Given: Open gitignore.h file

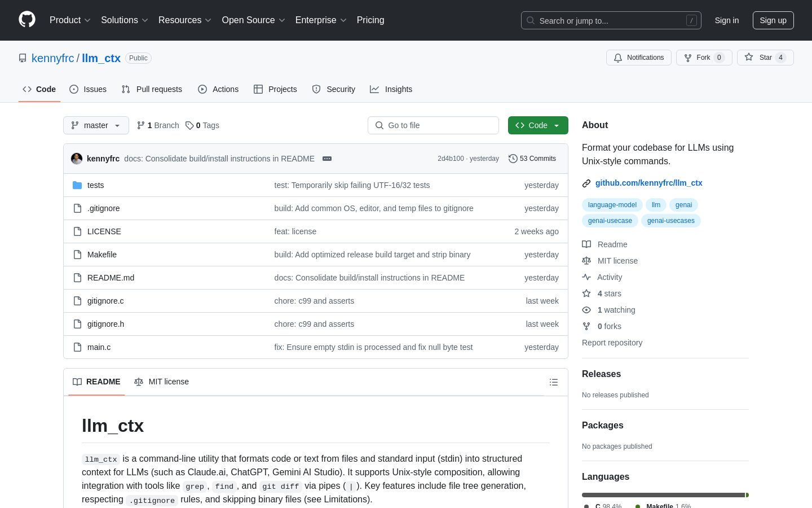Looking at the screenshot, I should pos(105,324).
